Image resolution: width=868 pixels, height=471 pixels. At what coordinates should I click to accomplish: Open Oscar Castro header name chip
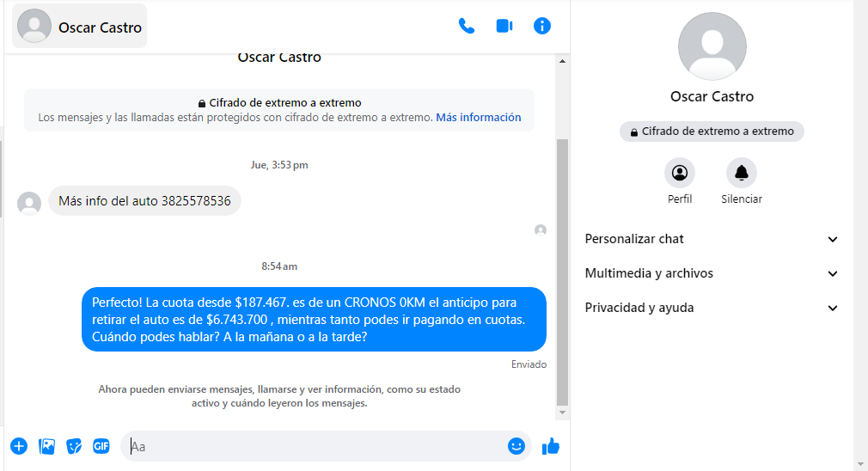pos(80,26)
